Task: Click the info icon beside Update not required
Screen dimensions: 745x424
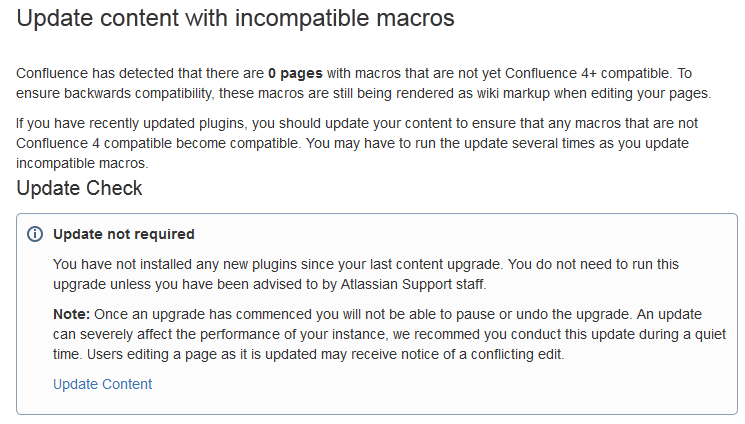Action: click(x=35, y=234)
